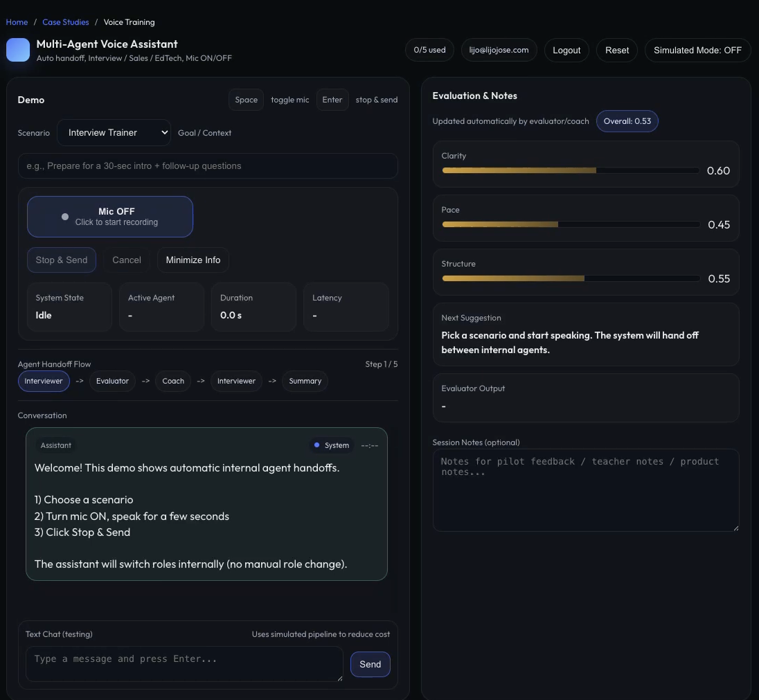Image resolution: width=759 pixels, height=700 pixels.
Task: Select the Interviewer agent chip
Action: [x=43, y=381]
